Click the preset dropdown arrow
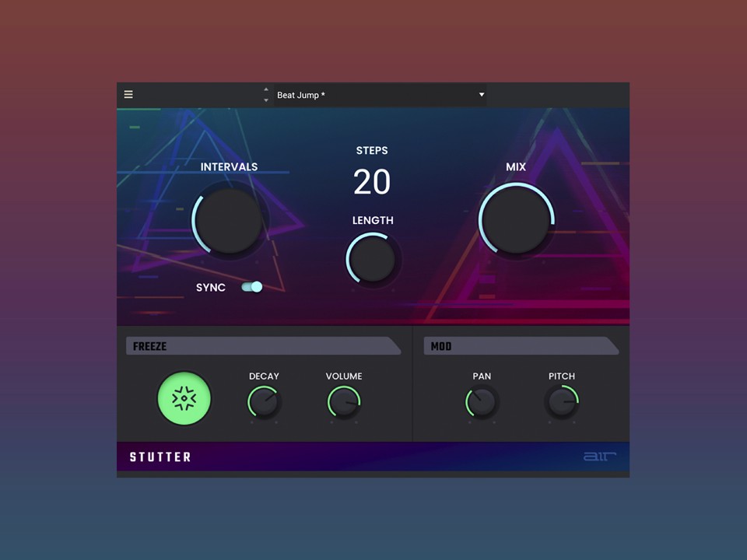Screen dimensions: 747x560 coord(482,95)
